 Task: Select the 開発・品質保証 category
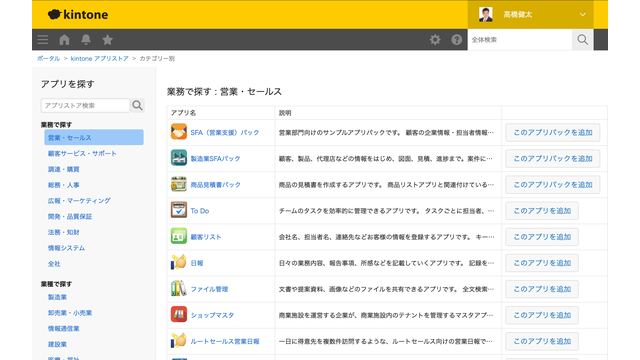69,216
